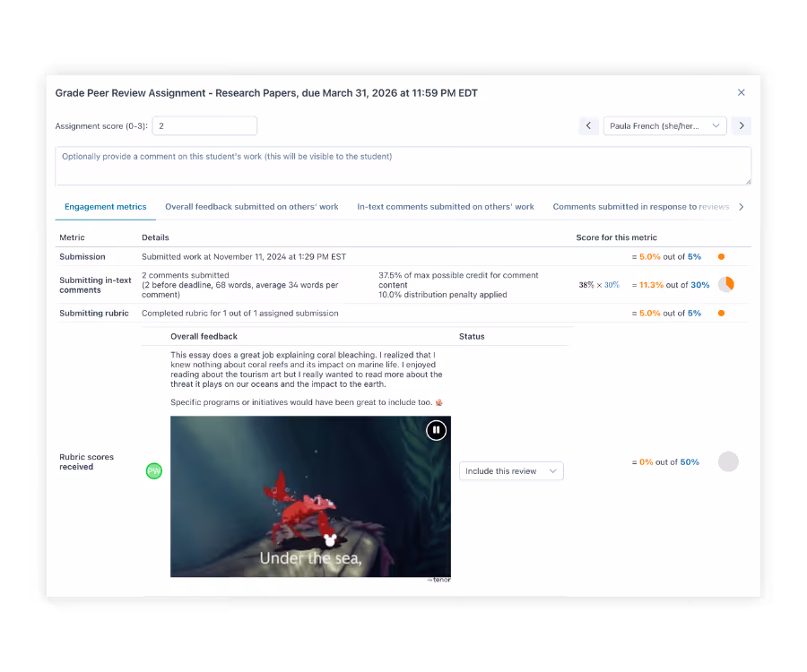Image resolution: width=807 pixels, height=672 pixels.
Task: Click the optional comment text area
Action: (403, 166)
